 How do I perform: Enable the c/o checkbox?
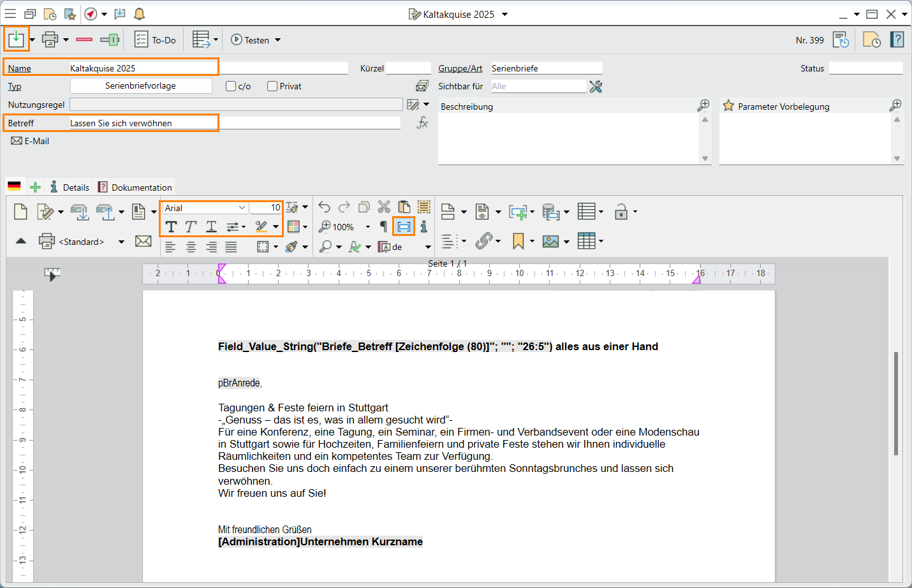231,86
